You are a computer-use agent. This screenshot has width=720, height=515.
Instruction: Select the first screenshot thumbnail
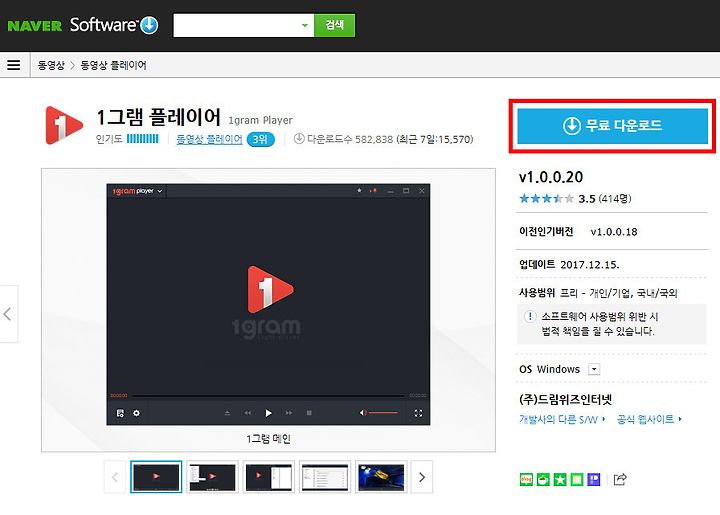coord(156,477)
